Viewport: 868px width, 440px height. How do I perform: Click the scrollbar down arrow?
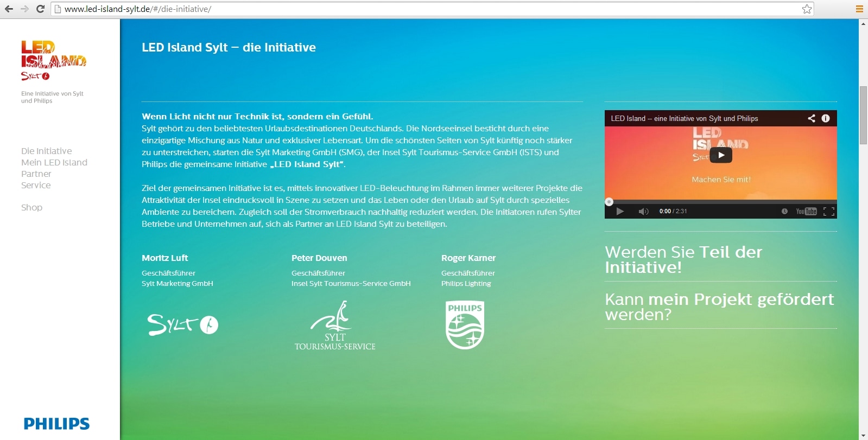(863, 436)
